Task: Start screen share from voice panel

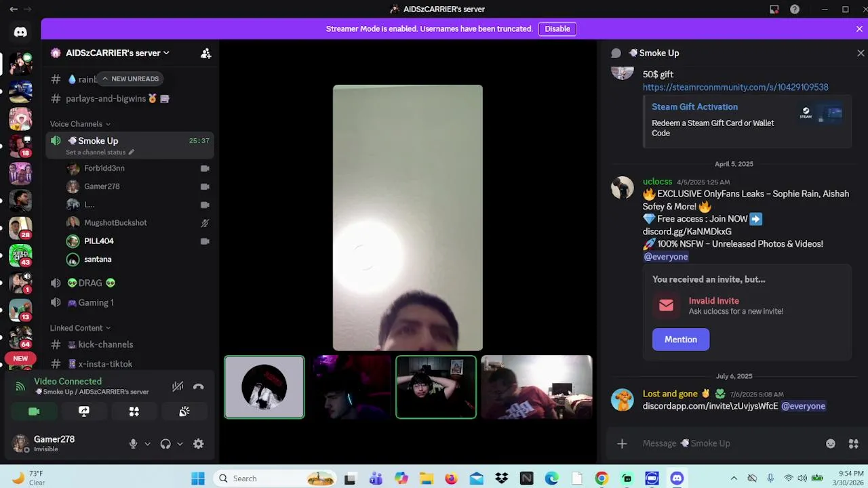Action: coord(84,411)
